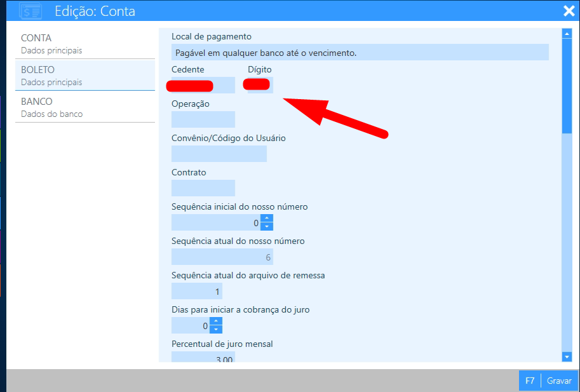This screenshot has height=392, width=580.
Task: Decrease Sequência inicial do nosso número
Action: point(267,226)
